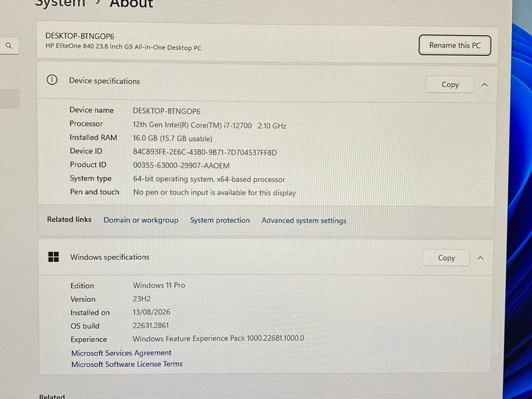The width and height of the screenshot is (532, 399).
Task: Select the Device ID value 84C893FE-2E6C-43B0-9B71-7D704537FF8D
Action: coord(205,152)
